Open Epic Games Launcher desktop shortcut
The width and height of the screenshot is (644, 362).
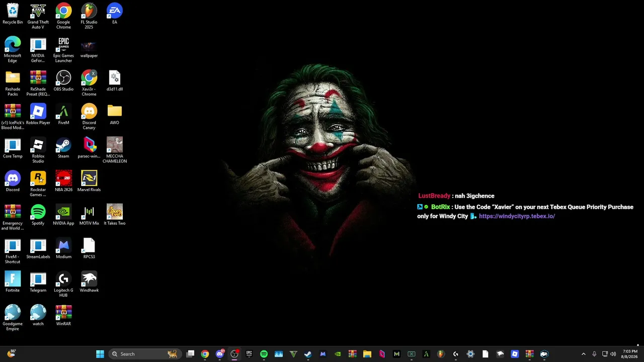63,50
